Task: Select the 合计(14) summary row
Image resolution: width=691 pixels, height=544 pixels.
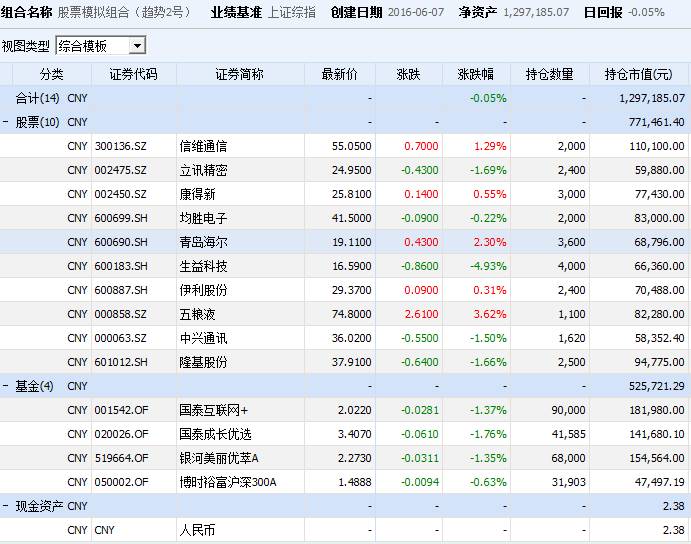Action: pos(346,98)
